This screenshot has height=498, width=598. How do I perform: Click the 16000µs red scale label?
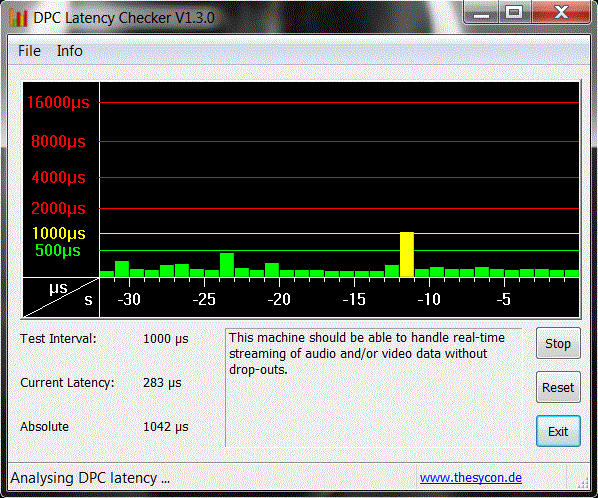(58, 102)
